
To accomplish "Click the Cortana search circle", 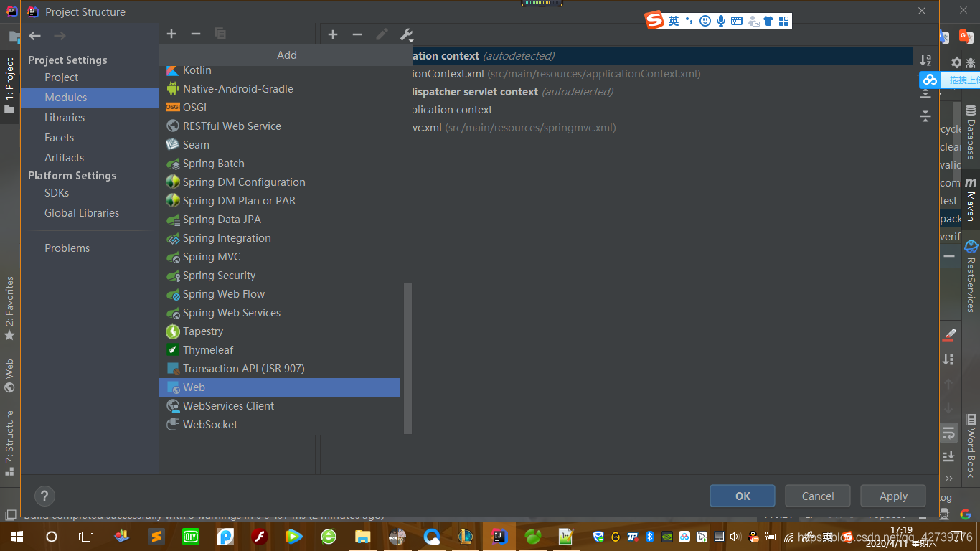I will click(51, 537).
